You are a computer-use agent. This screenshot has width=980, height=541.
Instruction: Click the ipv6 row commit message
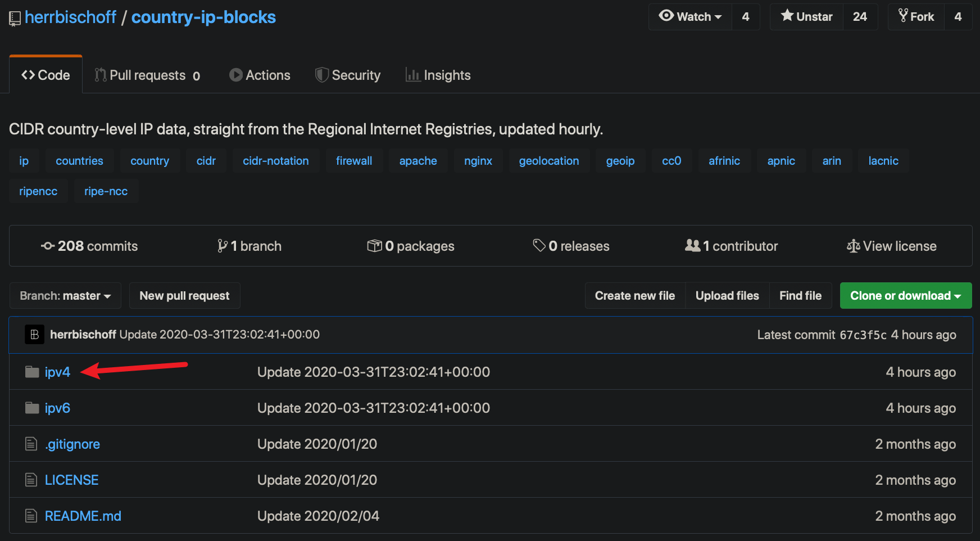click(x=374, y=408)
